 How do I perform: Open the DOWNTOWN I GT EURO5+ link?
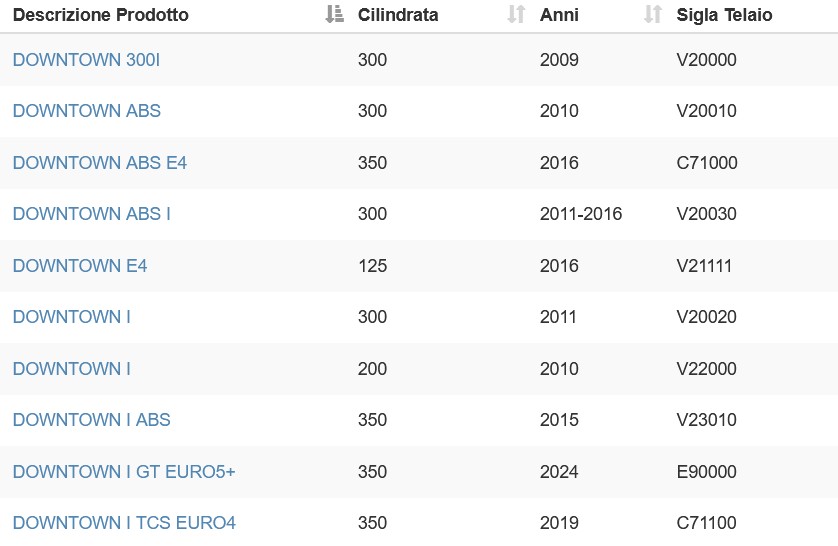point(124,472)
